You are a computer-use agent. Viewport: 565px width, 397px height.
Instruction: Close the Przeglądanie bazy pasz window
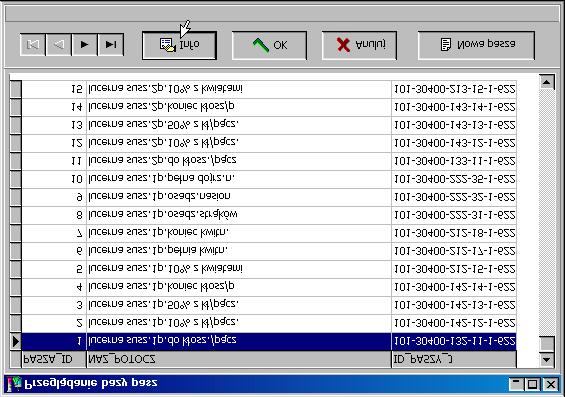(551, 384)
